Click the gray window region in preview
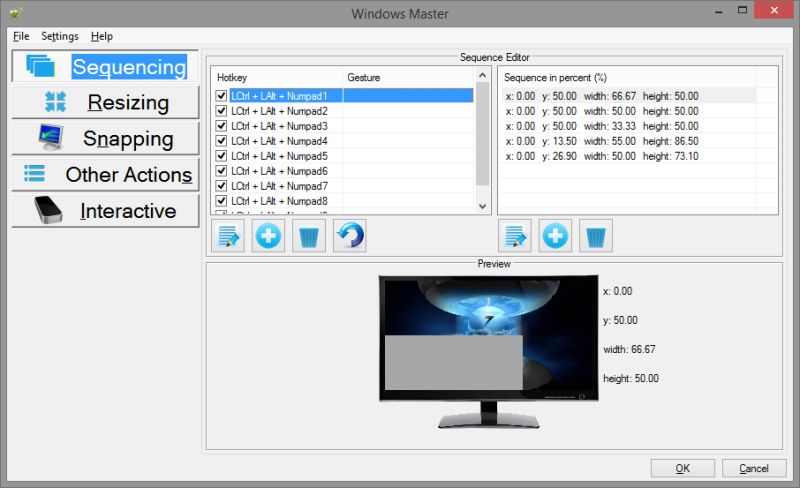Viewport: 800px width, 488px height. [454, 362]
